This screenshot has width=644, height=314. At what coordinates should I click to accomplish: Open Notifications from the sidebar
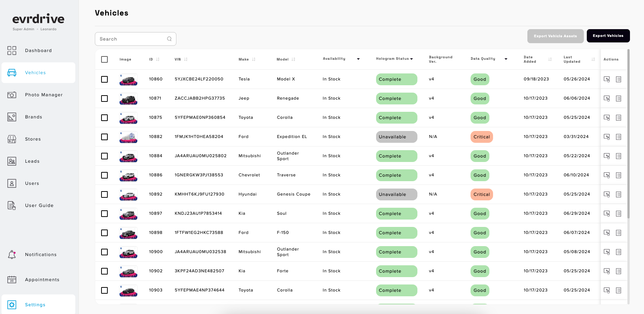click(38, 255)
